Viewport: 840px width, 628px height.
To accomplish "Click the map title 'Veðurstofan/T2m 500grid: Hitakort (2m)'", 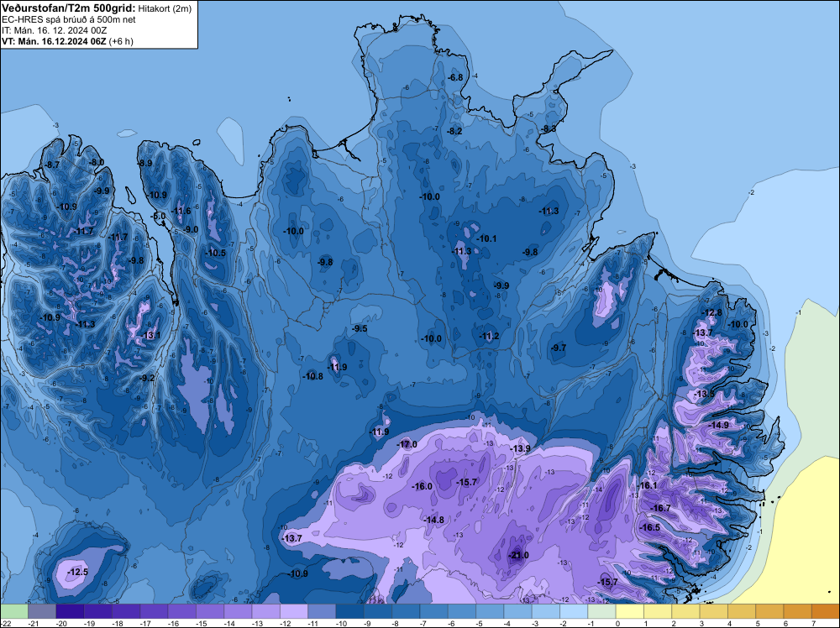I will pyautogui.click(x=97, y=8).
